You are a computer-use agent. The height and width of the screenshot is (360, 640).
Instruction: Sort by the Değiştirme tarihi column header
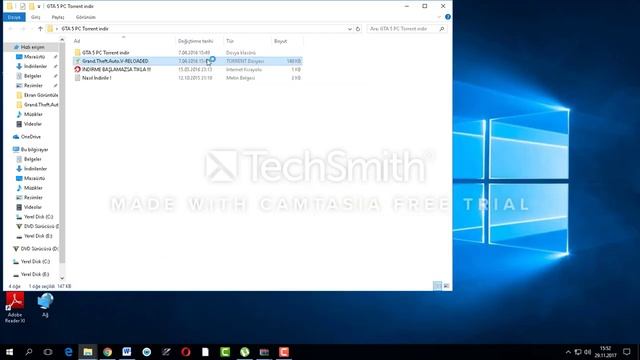pyautogui.click(x=196, y=41)
